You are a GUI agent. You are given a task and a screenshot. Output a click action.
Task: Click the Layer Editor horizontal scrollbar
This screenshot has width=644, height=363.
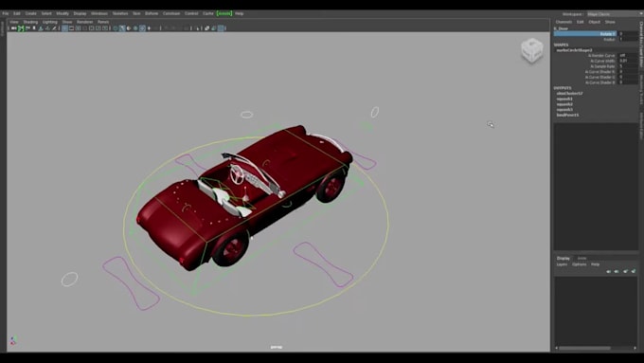point(585,348)
